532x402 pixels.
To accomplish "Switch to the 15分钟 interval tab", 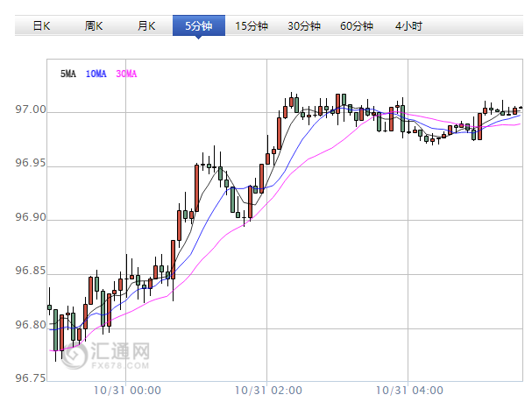I will 252,25.
